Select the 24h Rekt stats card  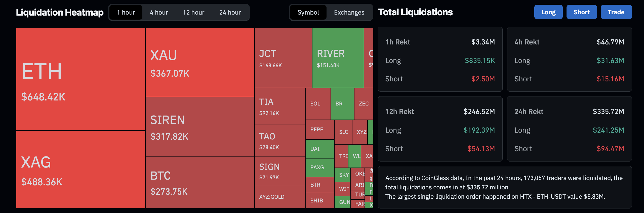(x=569, y=129)
